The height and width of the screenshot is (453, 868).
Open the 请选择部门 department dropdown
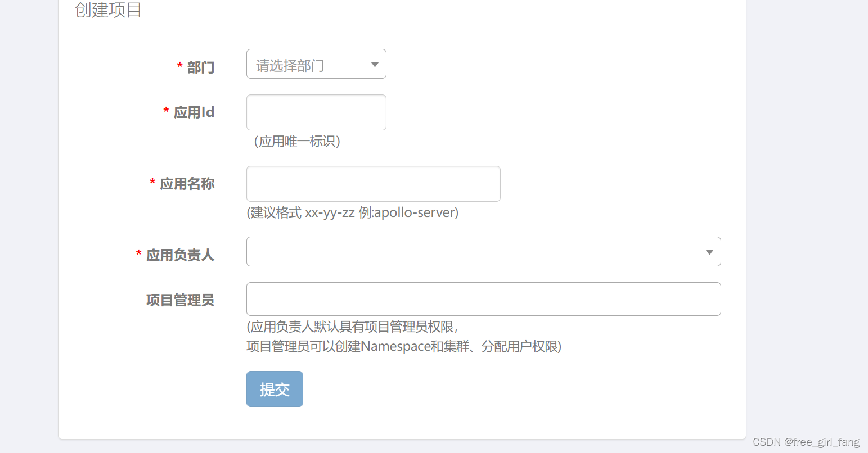point(316,64)
